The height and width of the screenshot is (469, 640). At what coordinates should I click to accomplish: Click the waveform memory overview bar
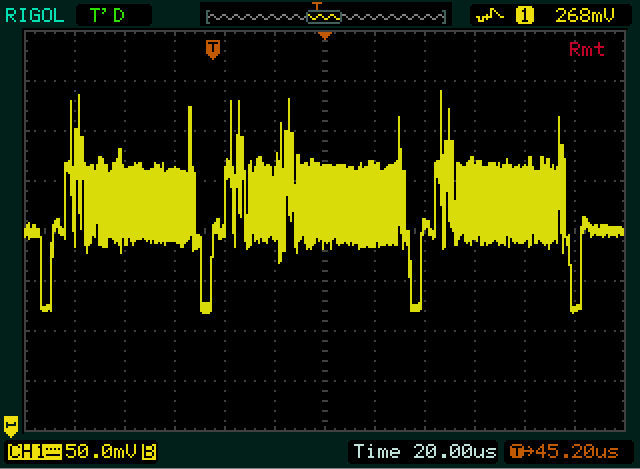click(323, 15)
